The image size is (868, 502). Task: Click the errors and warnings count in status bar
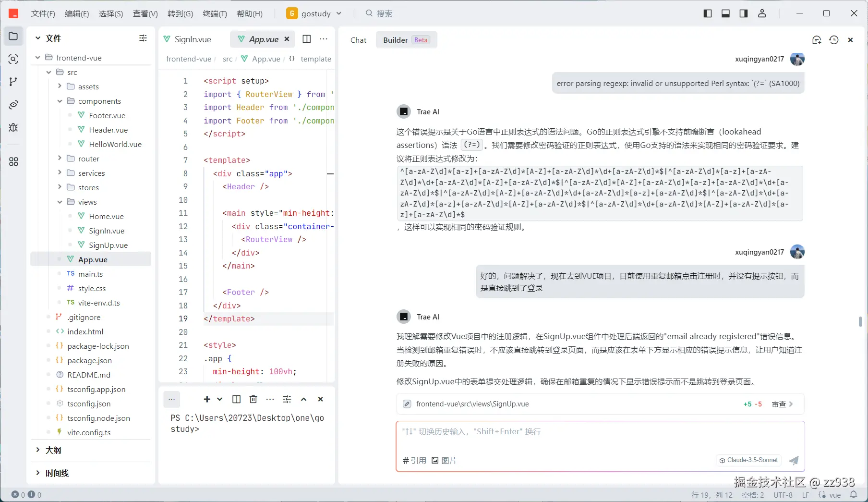point(26,495)
